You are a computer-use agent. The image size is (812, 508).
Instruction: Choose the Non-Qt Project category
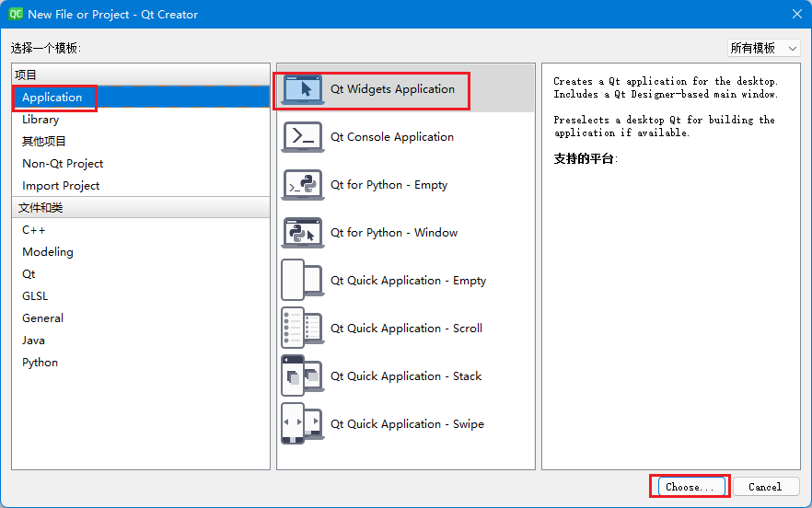(141, 164)
